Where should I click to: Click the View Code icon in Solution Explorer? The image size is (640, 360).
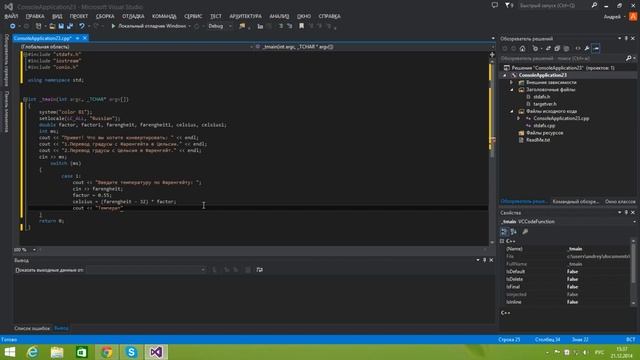tap(578, 49)
